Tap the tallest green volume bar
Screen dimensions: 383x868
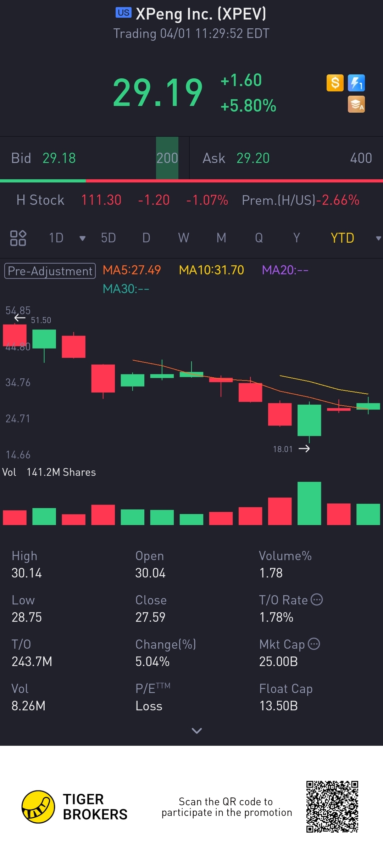point(309,503)
